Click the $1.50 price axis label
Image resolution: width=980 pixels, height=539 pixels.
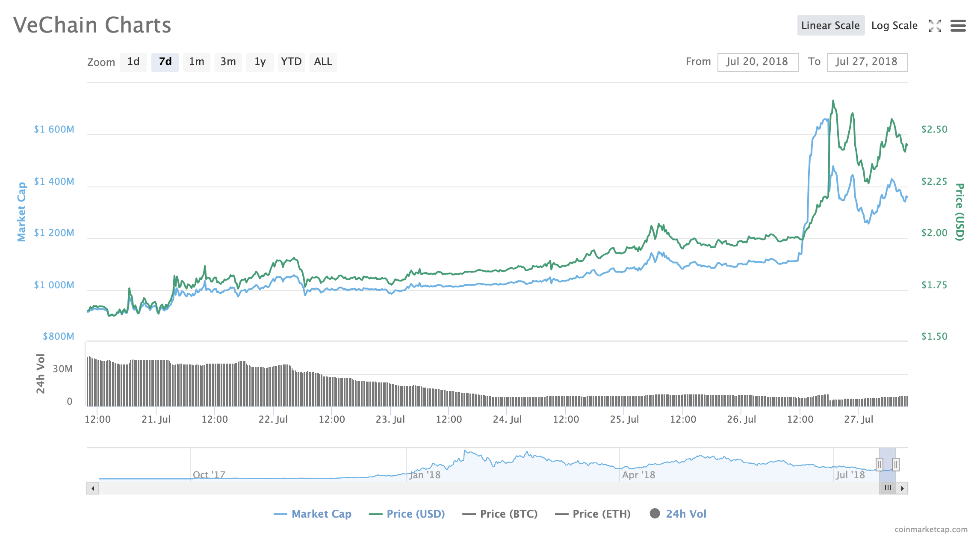(934, 336)
